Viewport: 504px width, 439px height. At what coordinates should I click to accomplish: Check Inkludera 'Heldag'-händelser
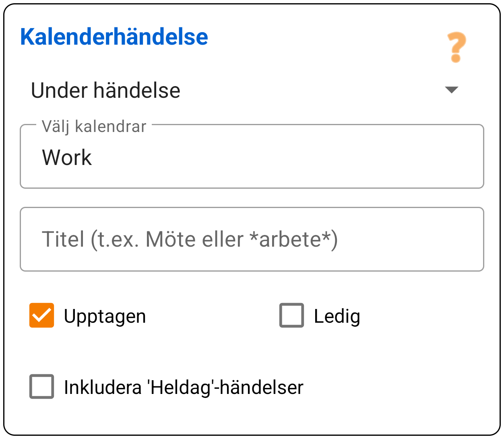click(41, 387)
